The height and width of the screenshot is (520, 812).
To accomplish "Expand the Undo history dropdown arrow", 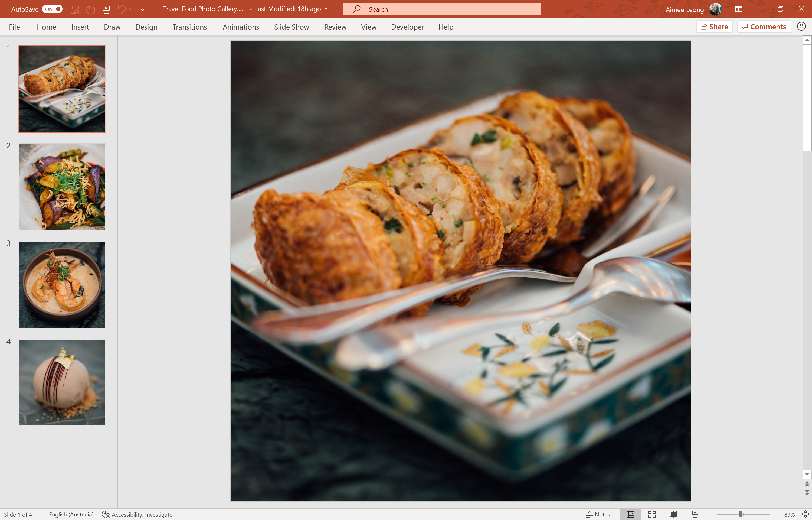I will point(131,9).
